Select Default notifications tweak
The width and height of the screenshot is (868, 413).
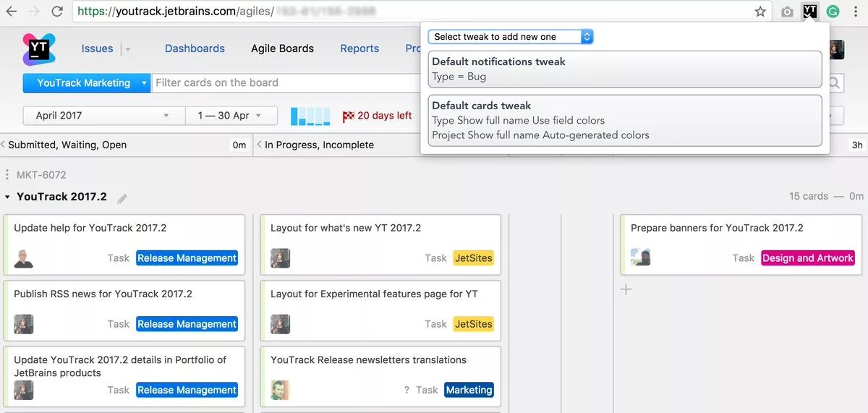coord(625,69)
